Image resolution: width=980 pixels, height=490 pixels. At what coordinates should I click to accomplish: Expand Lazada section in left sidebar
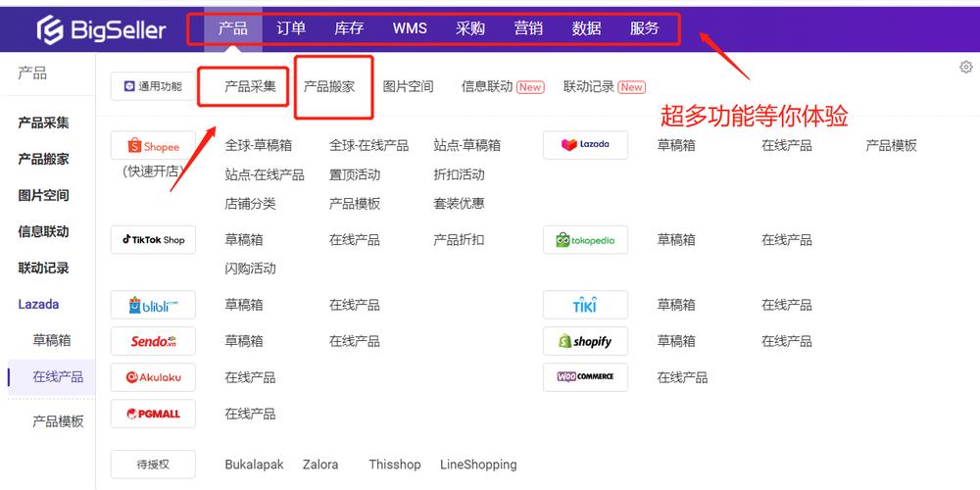(39, 305)
